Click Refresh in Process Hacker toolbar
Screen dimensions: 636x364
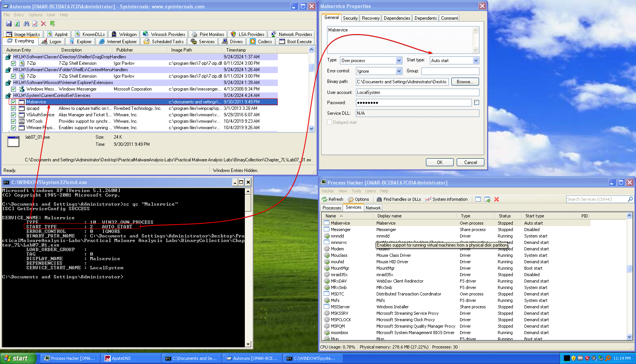(x=332, y=199)
